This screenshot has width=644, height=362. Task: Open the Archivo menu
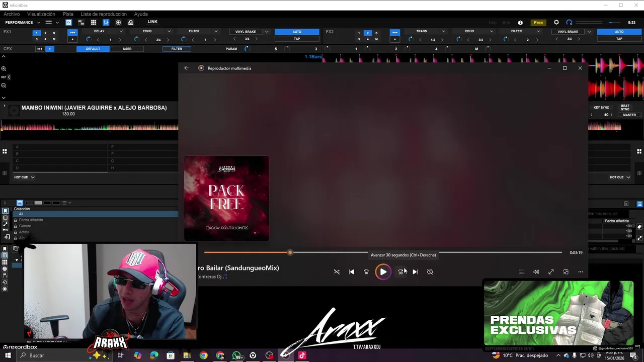click(x=12, y=14)
